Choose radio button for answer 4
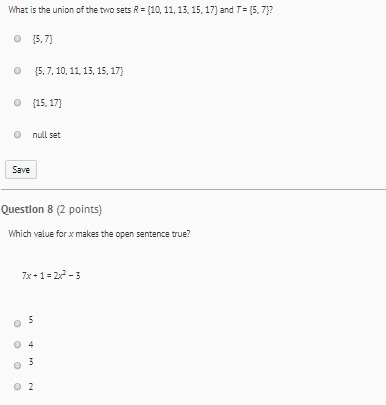The height and width of the screenshot is (405, 386). (17, 344)
